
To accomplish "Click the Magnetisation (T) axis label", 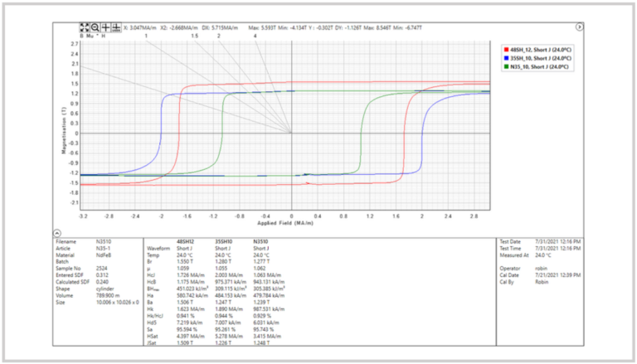I will (62, 123).
